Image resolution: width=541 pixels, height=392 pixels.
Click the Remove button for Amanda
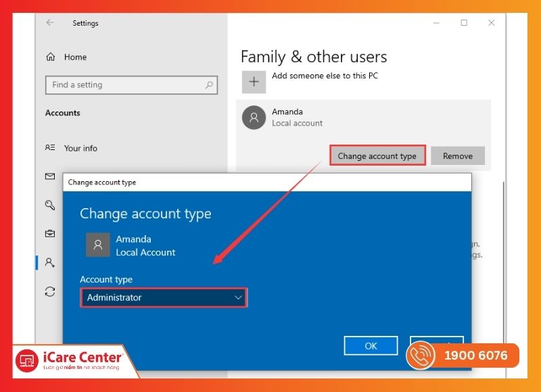[x=457, y=156]
